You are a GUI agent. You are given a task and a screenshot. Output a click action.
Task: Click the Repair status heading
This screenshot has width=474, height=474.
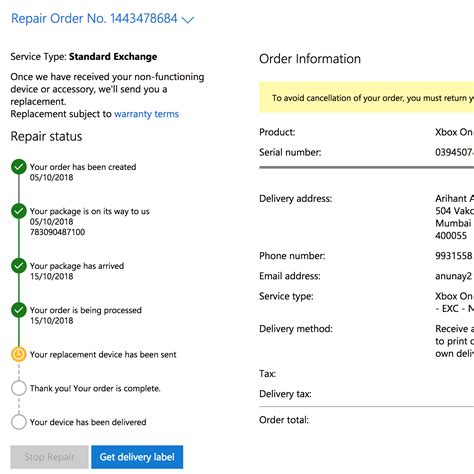click(46, 136)
